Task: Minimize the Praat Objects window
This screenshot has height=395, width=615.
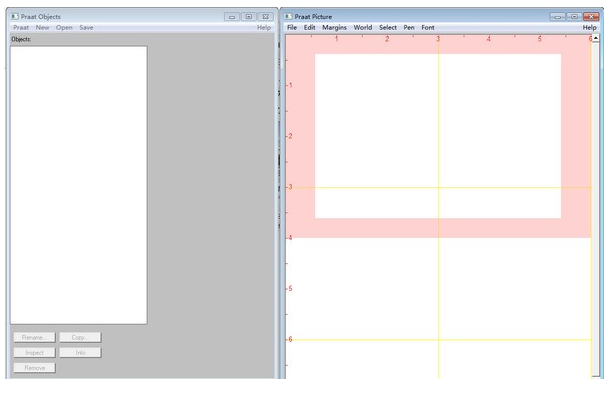Action: tap(232, 16)
